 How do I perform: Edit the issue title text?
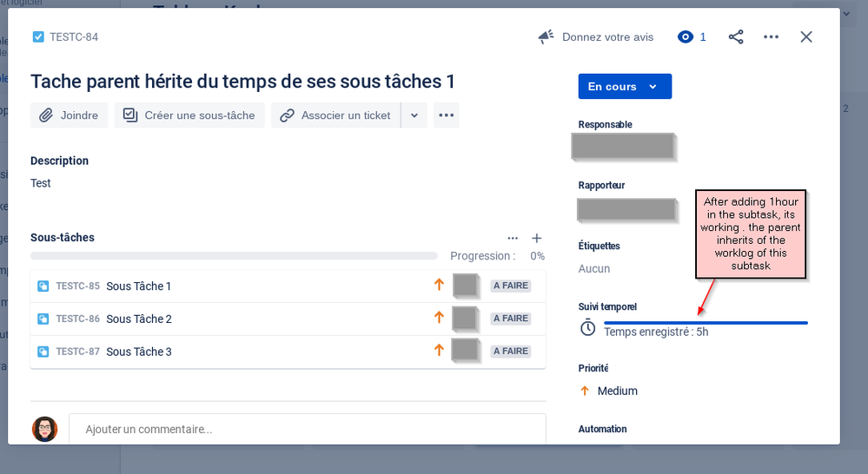(242, 82)
